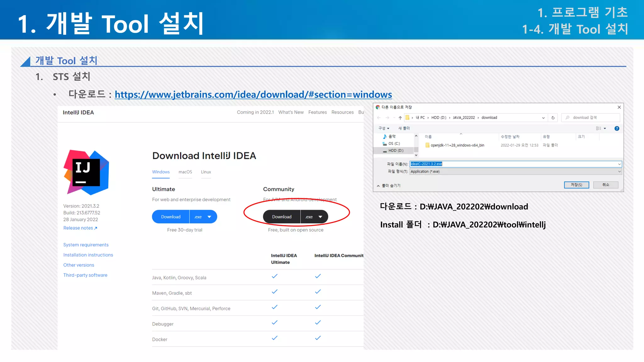The height and width of the screenshot is (362, 644).
Task: Switch to the Linux tab
Action: [206, 172]
